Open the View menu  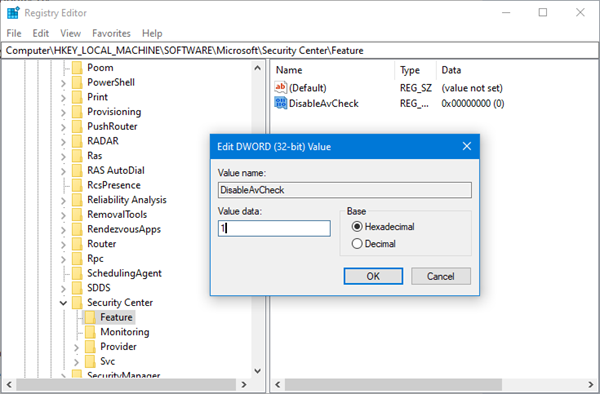click(x=70, y=33)
